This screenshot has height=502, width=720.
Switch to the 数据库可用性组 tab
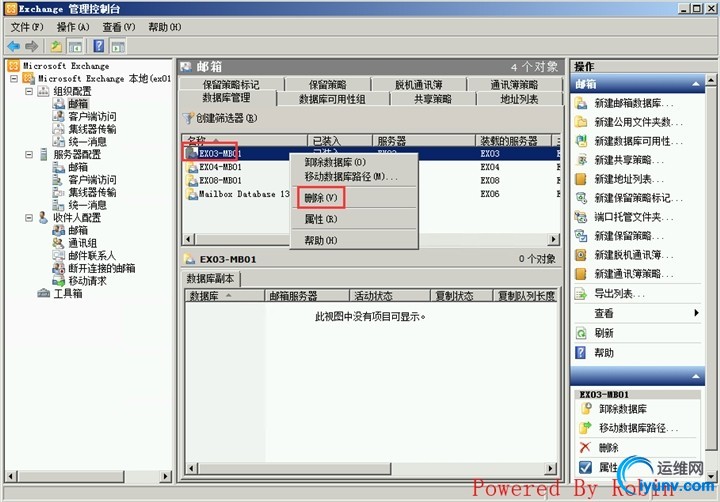(332, 99)
